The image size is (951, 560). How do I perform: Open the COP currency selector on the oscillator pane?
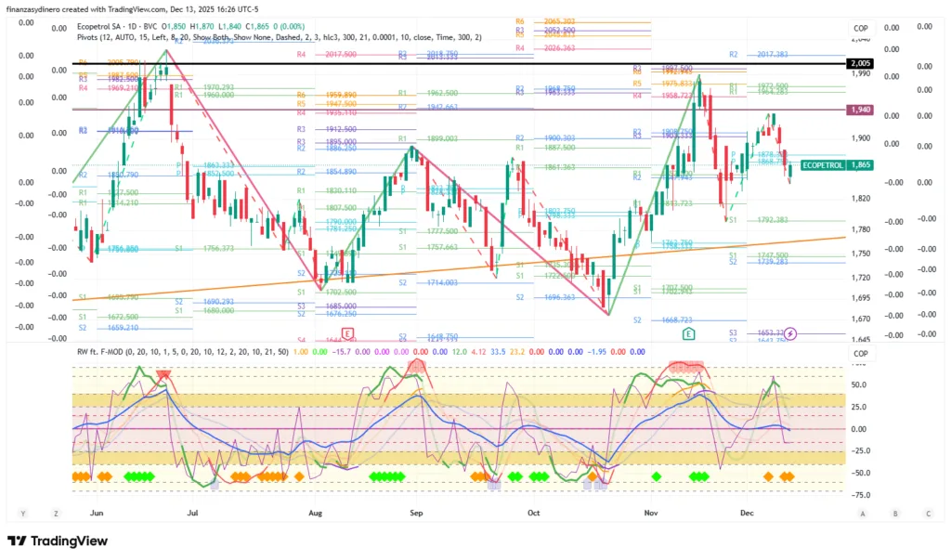pyautogui.click(x=860, y=354)
